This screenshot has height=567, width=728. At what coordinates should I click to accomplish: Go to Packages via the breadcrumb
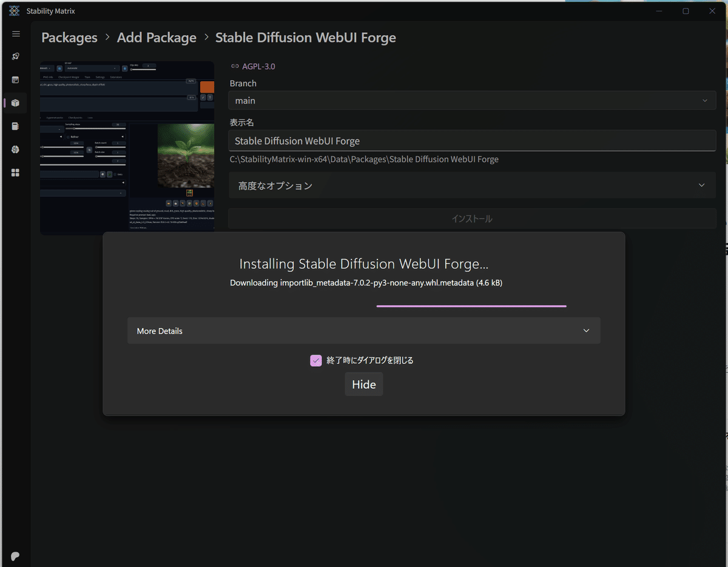[69, 38]
